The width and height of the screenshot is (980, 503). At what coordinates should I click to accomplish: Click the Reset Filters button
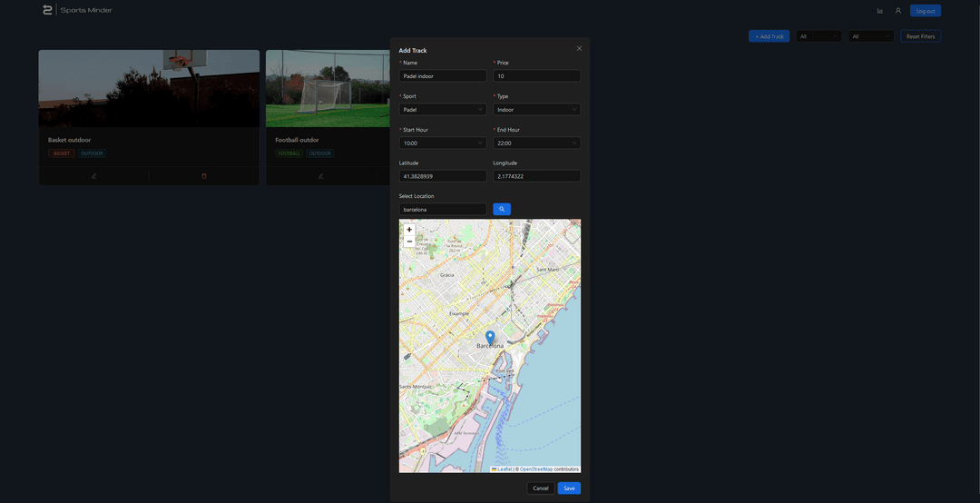click(x=921, y=36)
